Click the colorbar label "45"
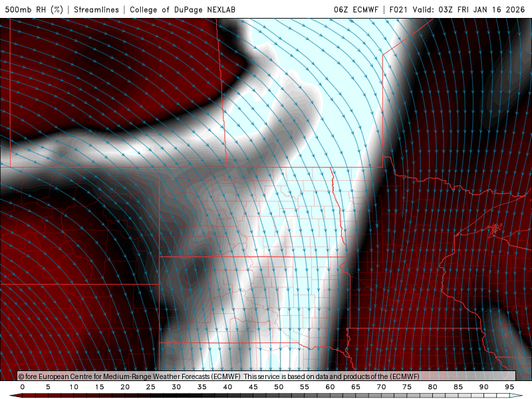532x399 pixels. click(x=253, y=387)
